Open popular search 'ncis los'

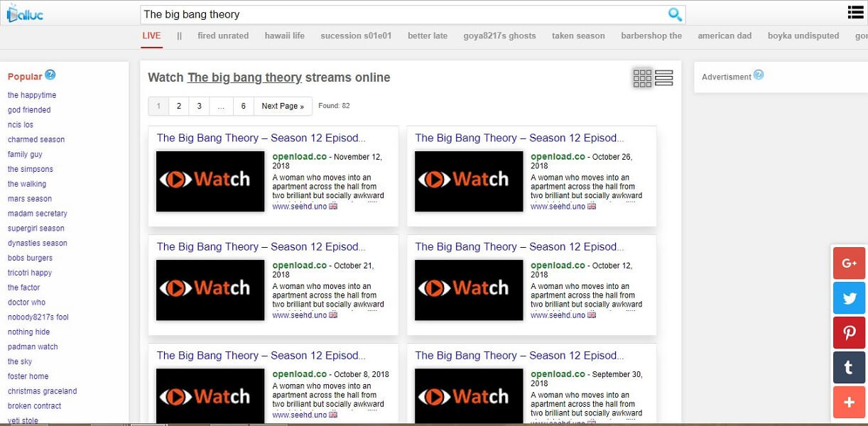(21, 125)
